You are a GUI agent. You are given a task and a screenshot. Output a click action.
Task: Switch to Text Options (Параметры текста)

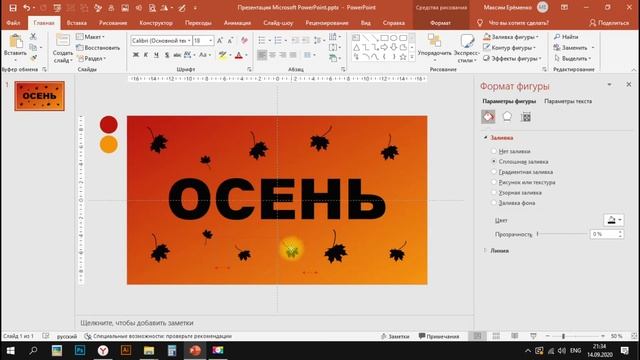pos(568,101)
